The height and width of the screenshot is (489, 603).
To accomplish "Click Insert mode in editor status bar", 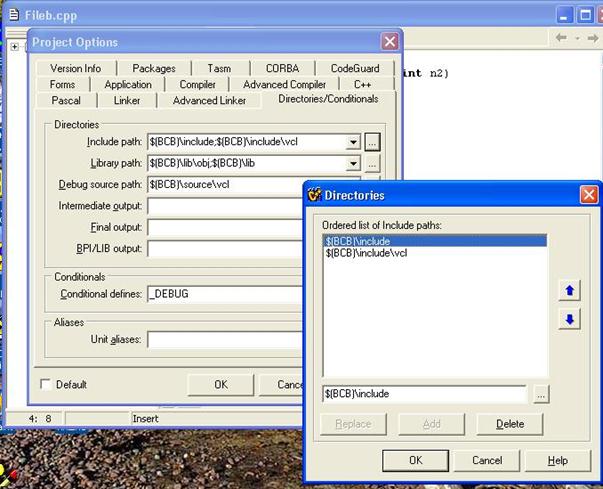I will [x=145, y=419].
